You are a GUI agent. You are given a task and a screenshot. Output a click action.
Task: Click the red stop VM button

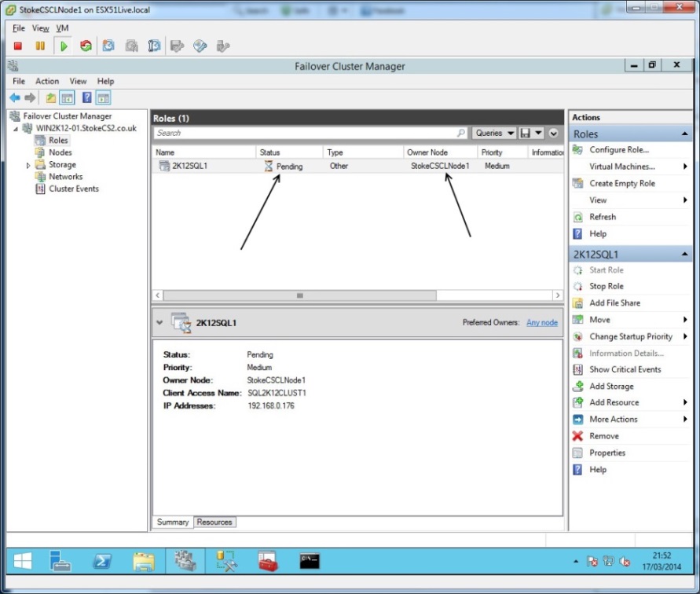[x=18, y=46]
